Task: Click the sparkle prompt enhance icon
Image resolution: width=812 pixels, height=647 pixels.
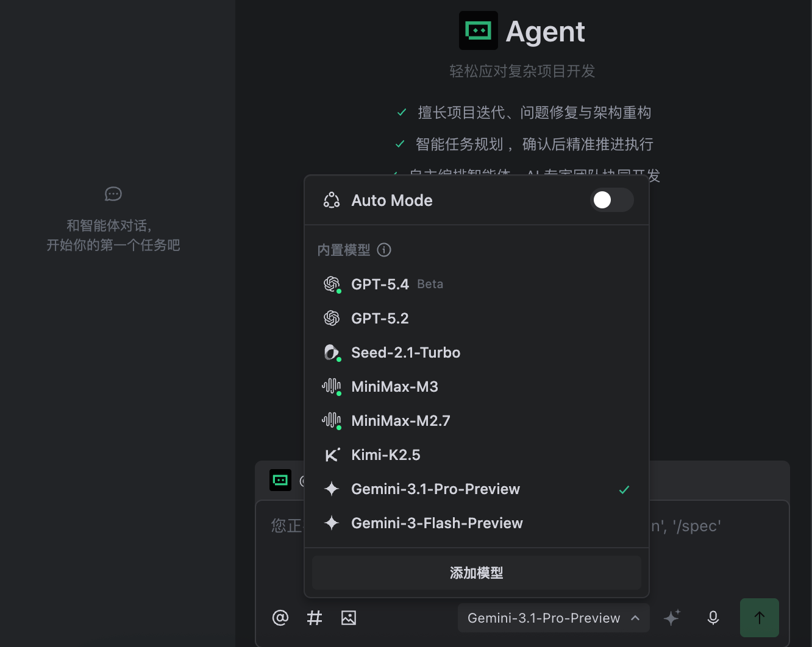Action: (x=672, y=618)
